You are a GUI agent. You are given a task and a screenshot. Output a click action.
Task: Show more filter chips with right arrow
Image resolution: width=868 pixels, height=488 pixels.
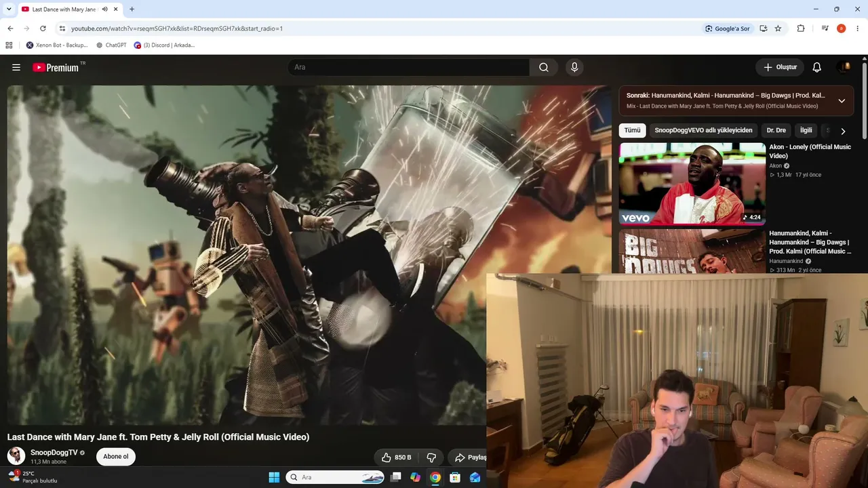843,131
